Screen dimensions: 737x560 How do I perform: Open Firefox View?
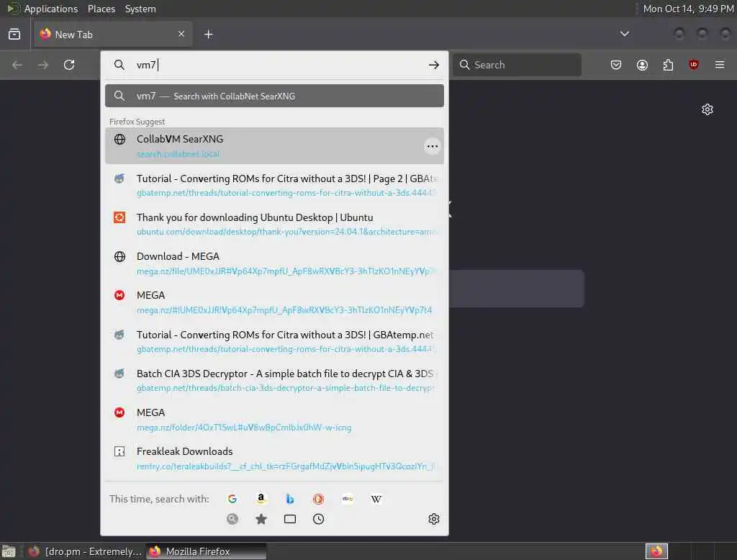(x=14, y=34)
